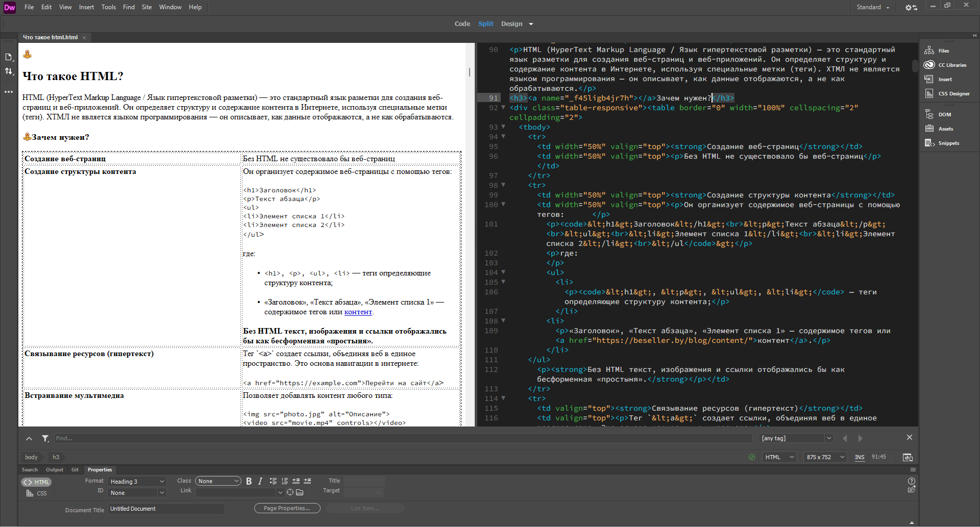Open the three-dots customize toolbar menu

tap(9, 92)
